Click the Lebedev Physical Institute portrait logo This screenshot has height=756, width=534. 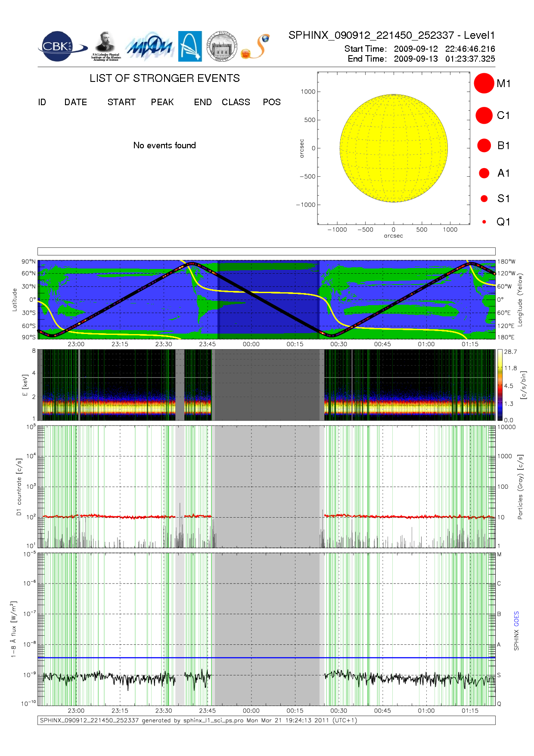point(106,46)
